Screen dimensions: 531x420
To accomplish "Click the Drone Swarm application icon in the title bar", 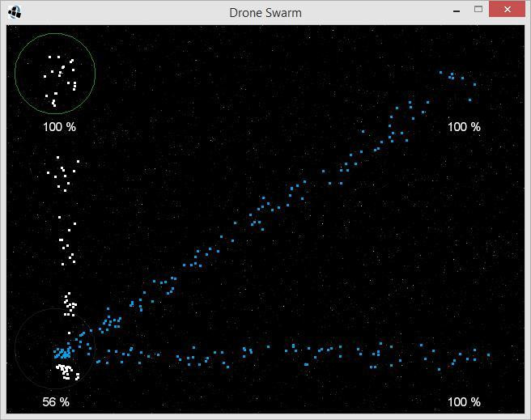I will [15, 12].
